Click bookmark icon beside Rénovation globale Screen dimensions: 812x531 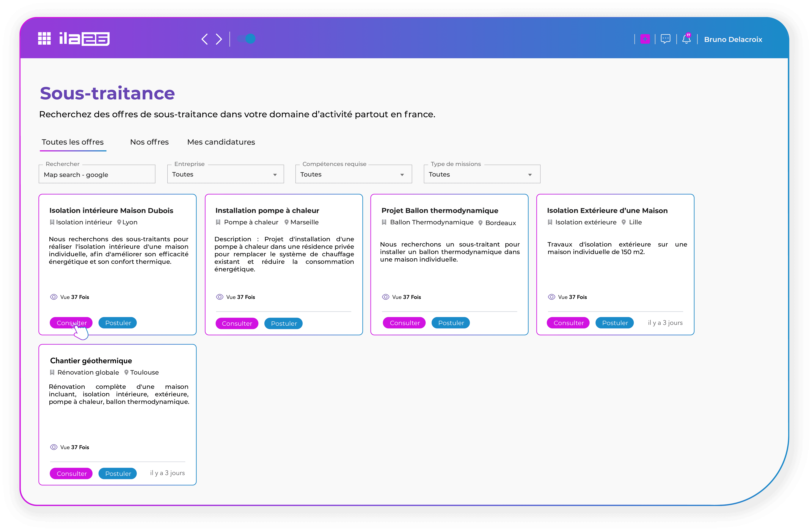tap(52, 372)
